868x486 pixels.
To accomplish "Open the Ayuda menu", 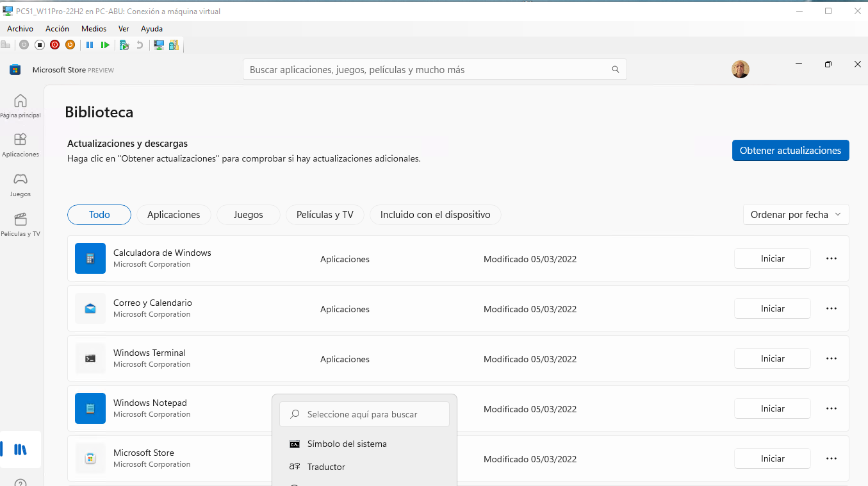I will tap(152, 29).
